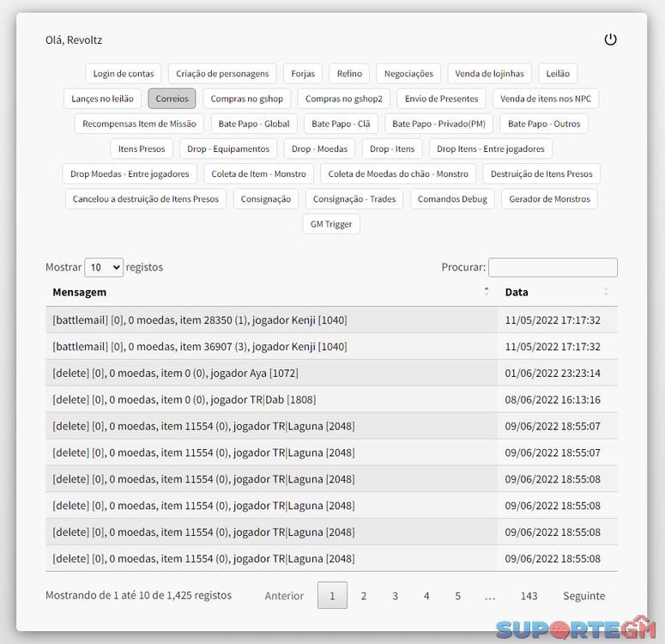Click Seguinte to go to next page
Screen dimensions: 665x644
click(583, 596)
